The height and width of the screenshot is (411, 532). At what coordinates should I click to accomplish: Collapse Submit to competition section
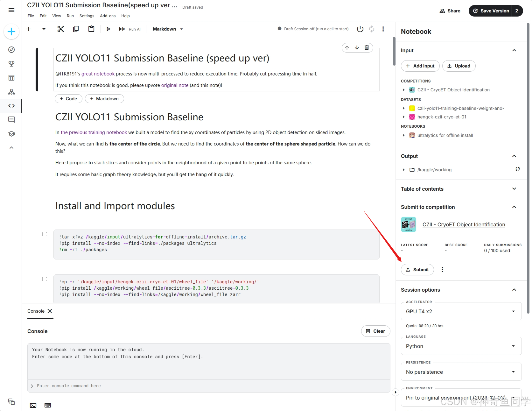[514, 207]
